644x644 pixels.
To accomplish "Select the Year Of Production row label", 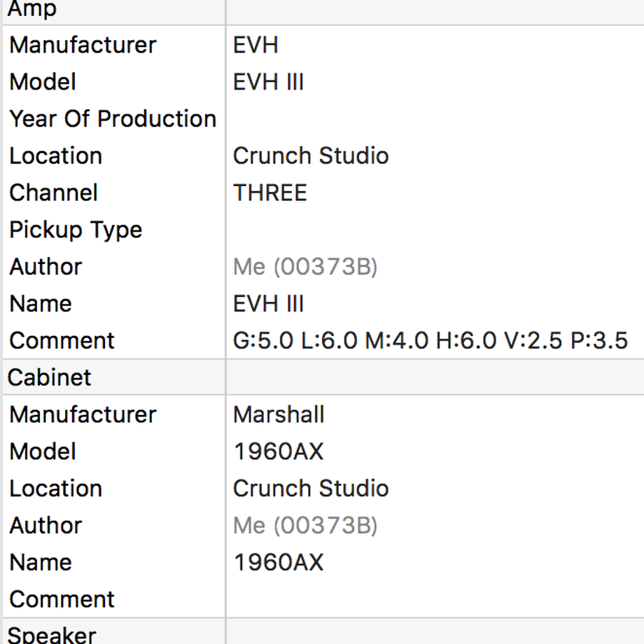I will click(113, 119).
